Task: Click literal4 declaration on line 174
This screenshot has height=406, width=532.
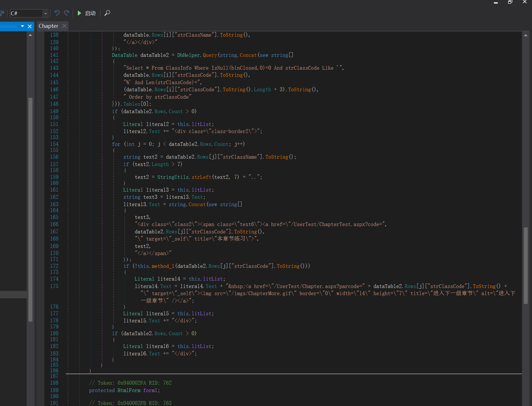Action: click(x=169, y=279)
